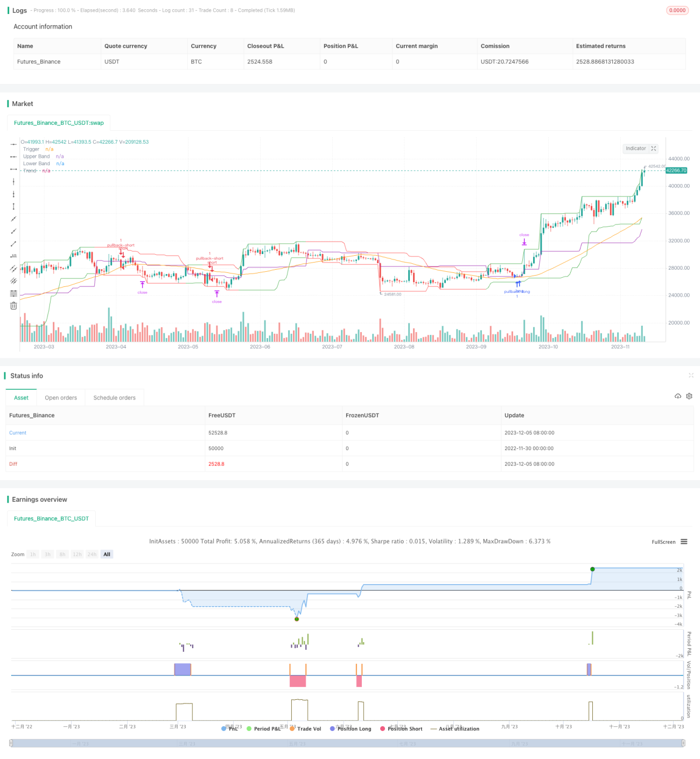This screenshot has width=700, height=759.
Task: Toggle Asset utilization series in legend
Action: tap(455, 729)
